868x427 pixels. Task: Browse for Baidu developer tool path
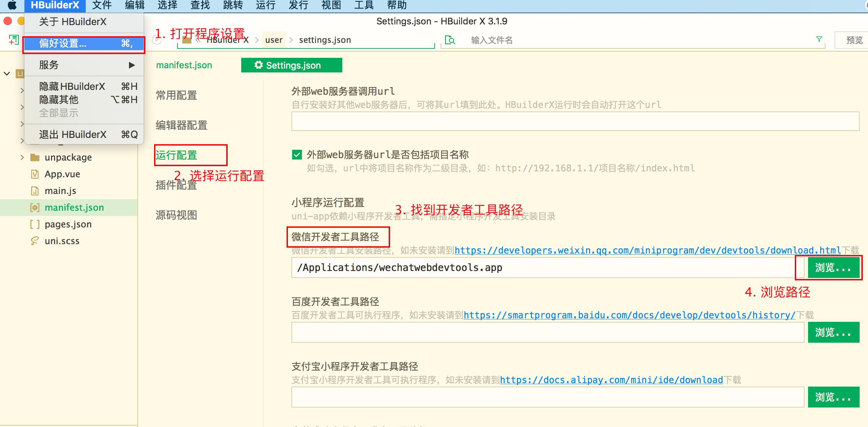click(x=833, y=332)
